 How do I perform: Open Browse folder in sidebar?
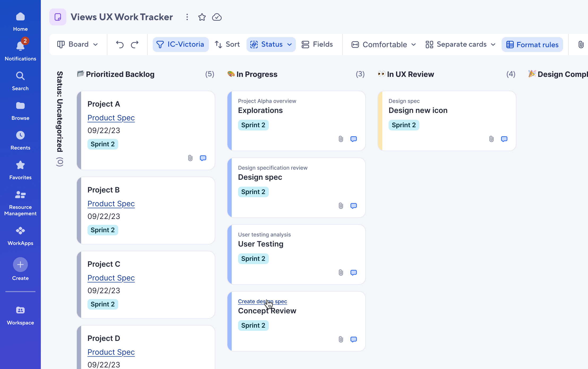click(x=20, y=111)
